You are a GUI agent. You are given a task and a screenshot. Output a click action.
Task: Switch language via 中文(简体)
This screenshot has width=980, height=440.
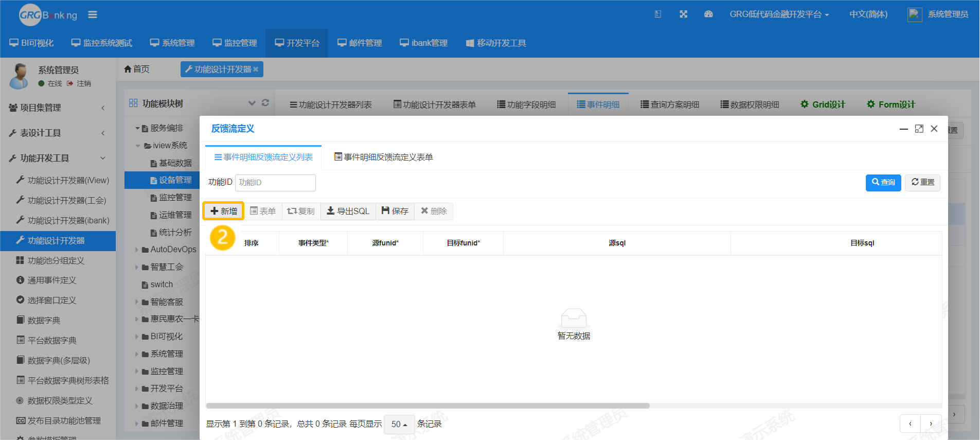point(868,14)
